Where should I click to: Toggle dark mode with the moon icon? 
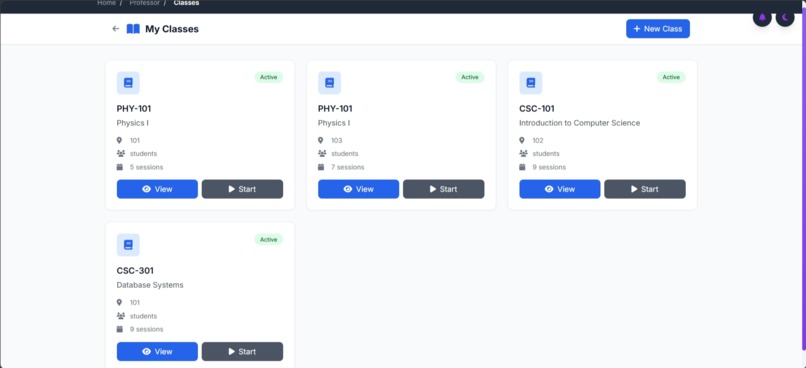pos(785,17)
